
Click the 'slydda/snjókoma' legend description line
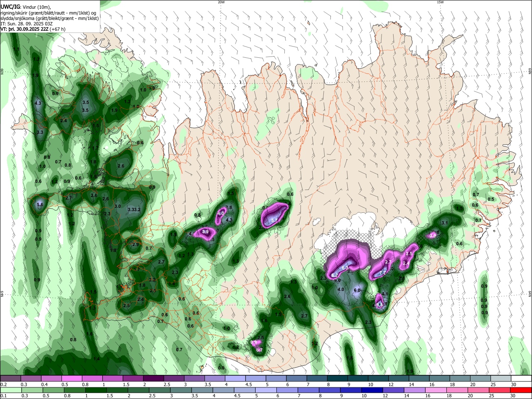(49, 18)
